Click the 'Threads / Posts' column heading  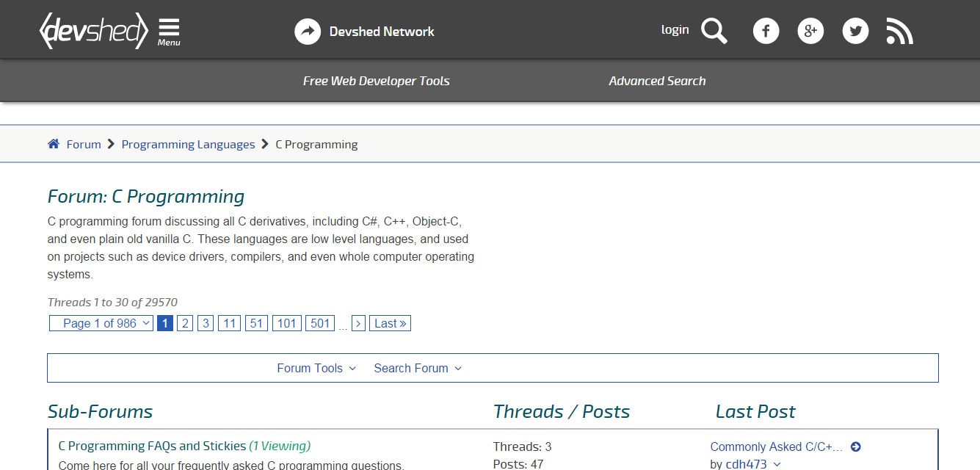[562, 411]
